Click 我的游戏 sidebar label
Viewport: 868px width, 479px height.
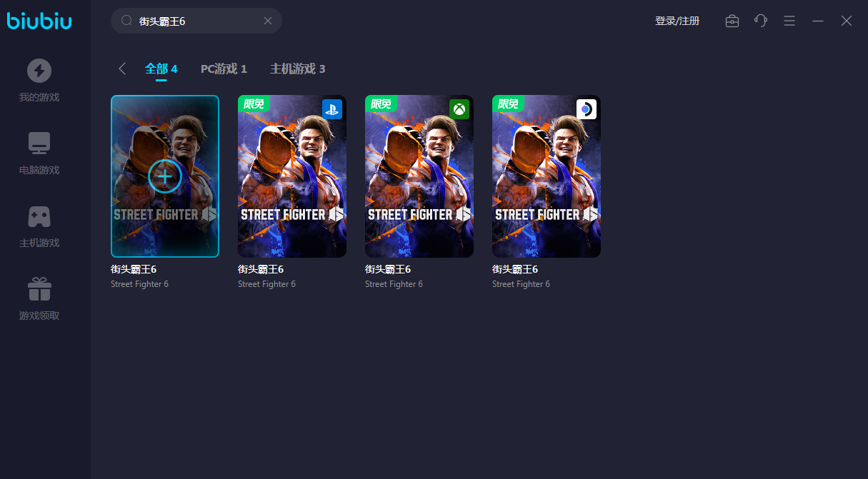tap(39, 97)
